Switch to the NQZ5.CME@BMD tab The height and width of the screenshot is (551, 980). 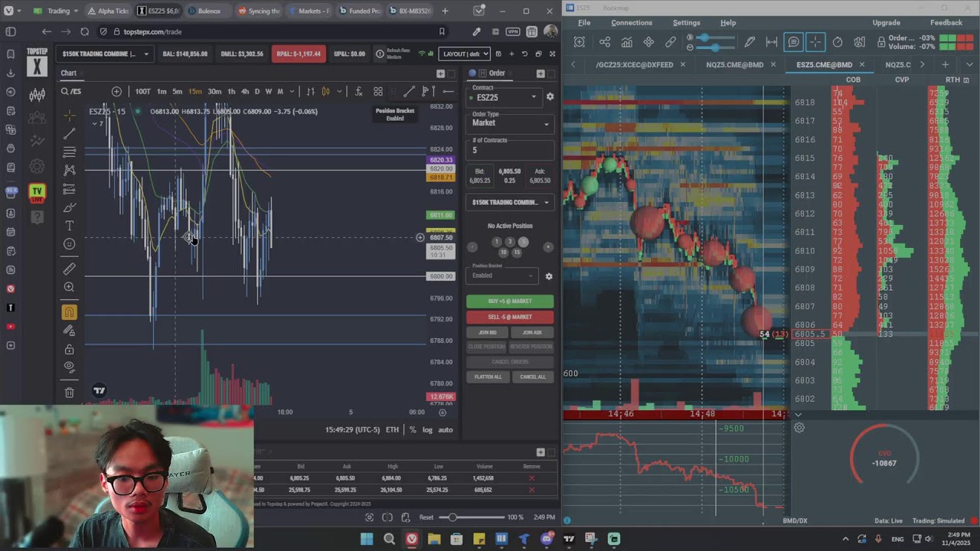[x=734, y=65]
